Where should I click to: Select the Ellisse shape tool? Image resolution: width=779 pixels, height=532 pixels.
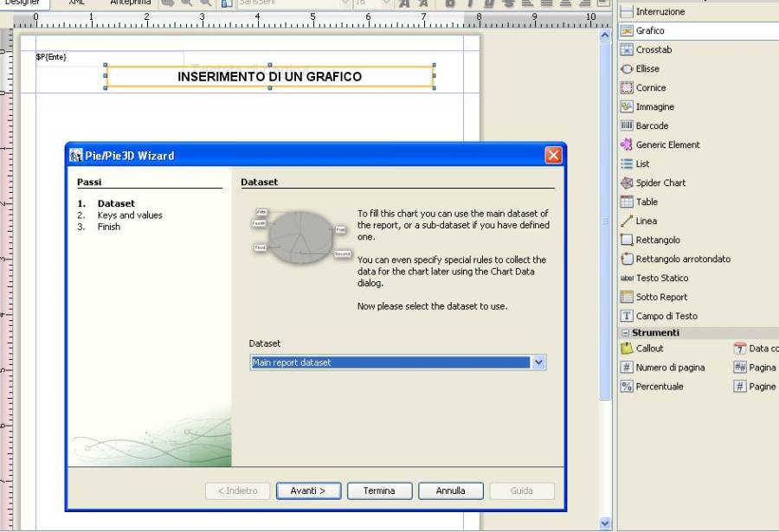(x=647, y=68)
